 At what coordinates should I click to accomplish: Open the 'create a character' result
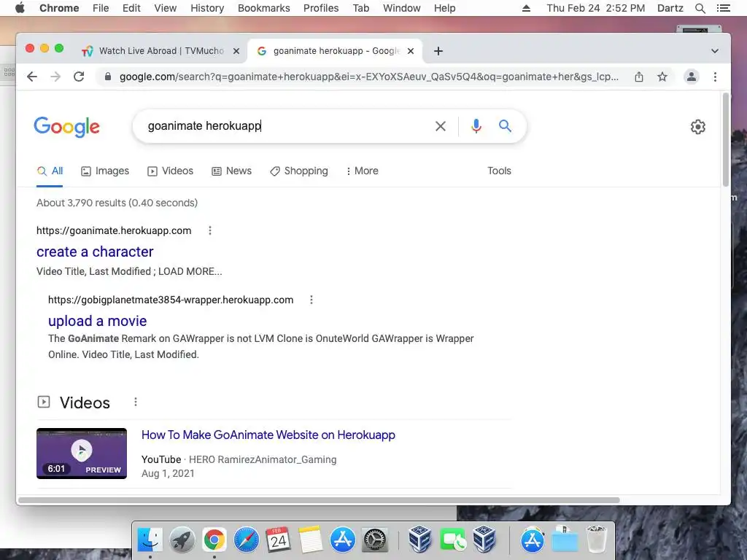click(95, 252)
